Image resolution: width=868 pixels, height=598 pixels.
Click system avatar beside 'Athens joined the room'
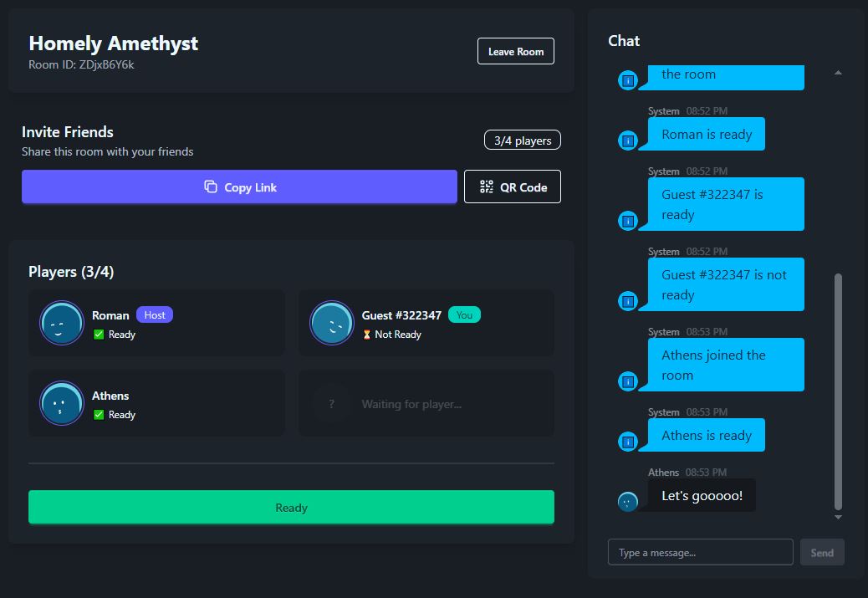[628, 381]
